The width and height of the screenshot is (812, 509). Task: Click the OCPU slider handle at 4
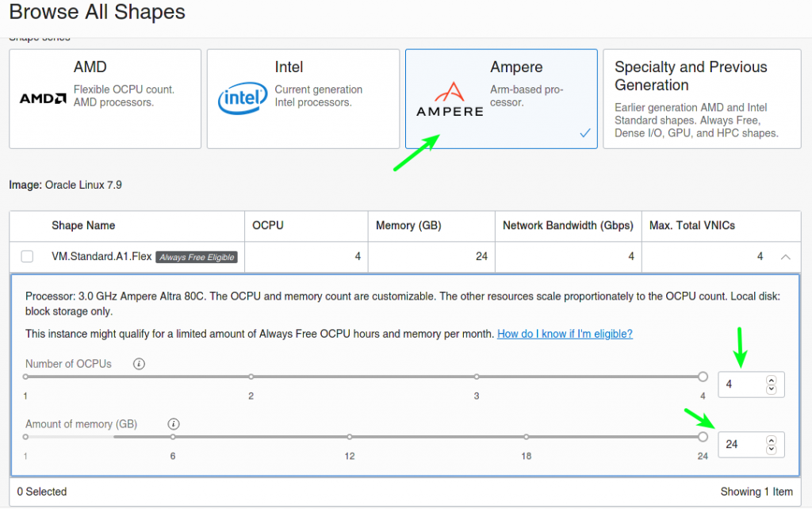point(703,377)
